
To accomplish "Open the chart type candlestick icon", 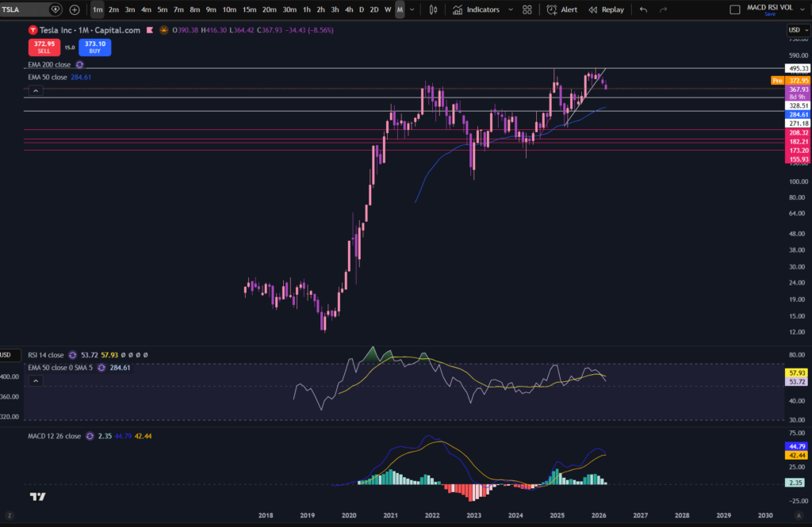I will coord(434,10).
